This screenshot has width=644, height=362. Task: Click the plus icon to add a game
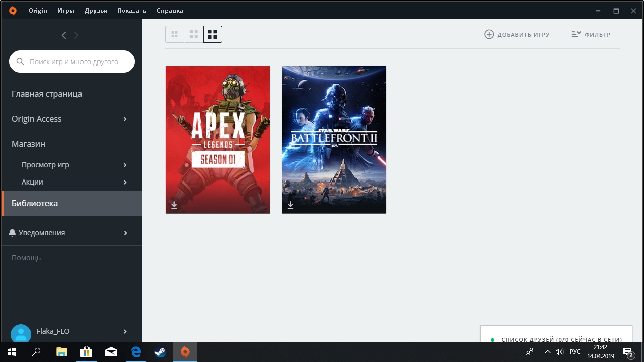tap(489, 34)
